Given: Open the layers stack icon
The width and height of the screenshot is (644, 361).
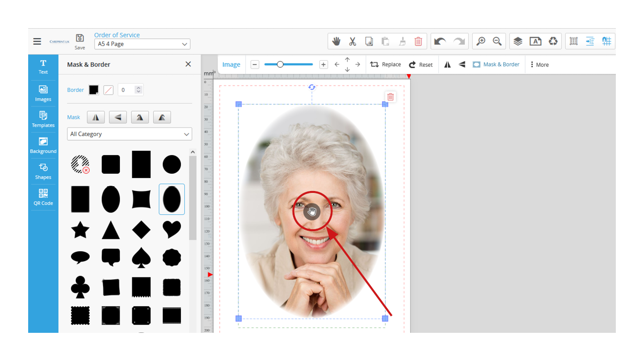Looking at the screenshot, I should coord(518,42).
